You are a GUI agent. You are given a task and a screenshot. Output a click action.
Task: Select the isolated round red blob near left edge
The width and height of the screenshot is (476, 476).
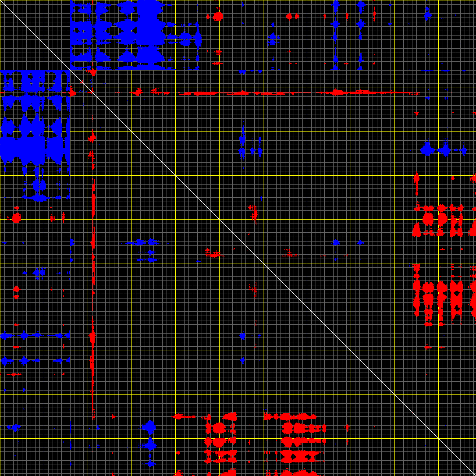point(16,217)
